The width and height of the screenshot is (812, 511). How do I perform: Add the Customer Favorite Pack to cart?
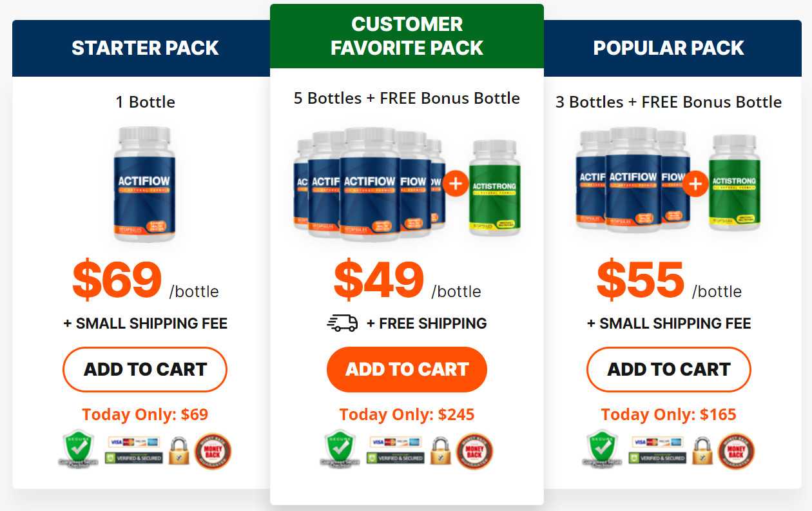407,369
